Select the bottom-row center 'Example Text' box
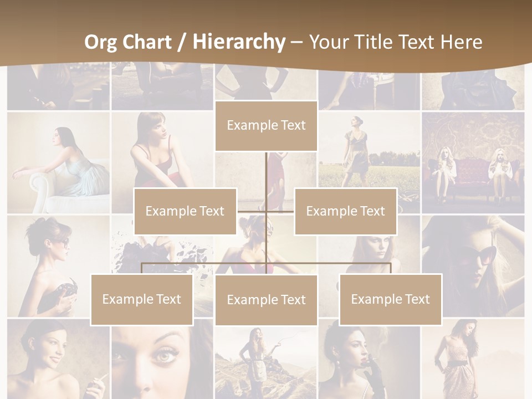532x399 pixels. click(266, 300)
